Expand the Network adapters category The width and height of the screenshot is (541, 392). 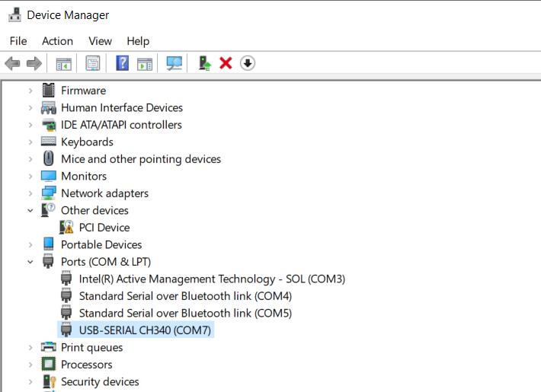pos(30,193)
